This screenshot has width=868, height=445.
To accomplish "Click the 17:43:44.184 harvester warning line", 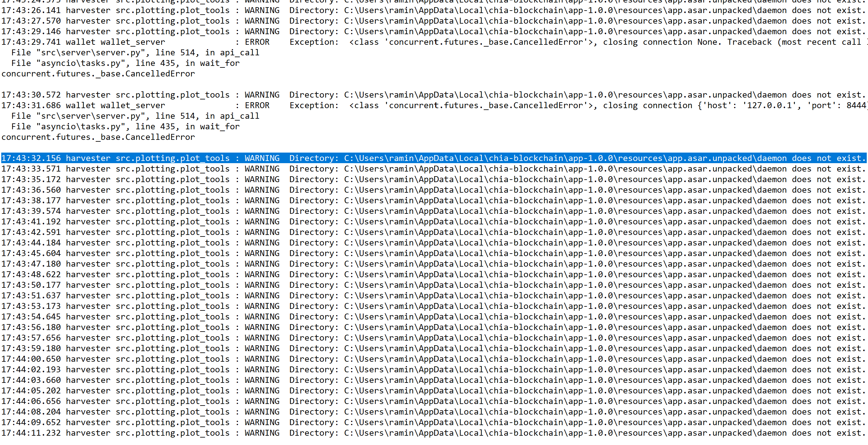I will click(x=433, y=243).
